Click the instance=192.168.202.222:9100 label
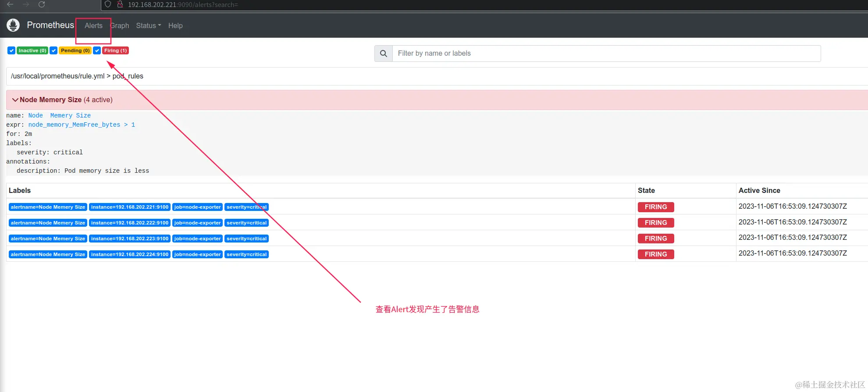Image resolution: width=868 pixels, height=392 pixels. click(130, 223)
